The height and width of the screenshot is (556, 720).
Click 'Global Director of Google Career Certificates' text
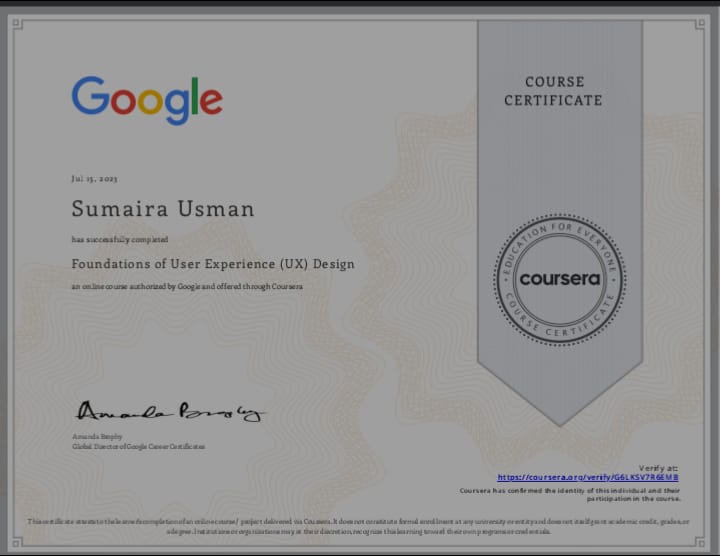pyautogui.click(x=138, y=446)
